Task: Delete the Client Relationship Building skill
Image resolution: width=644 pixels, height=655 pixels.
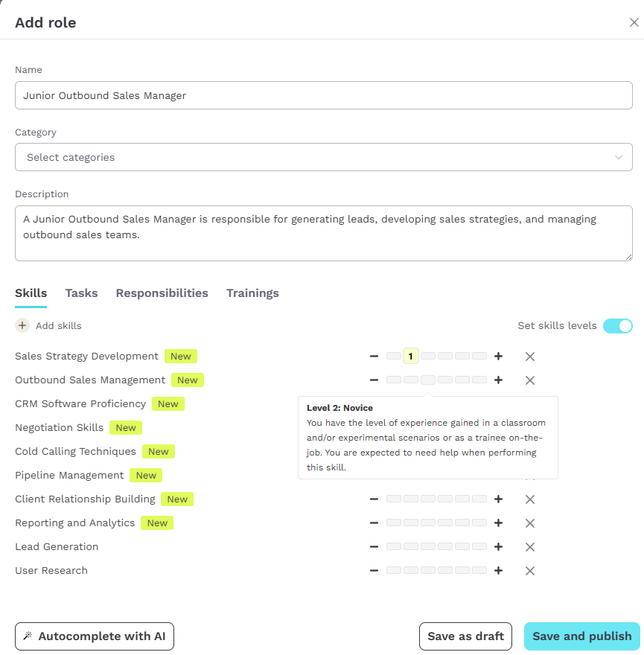Action: pos(530,499)
